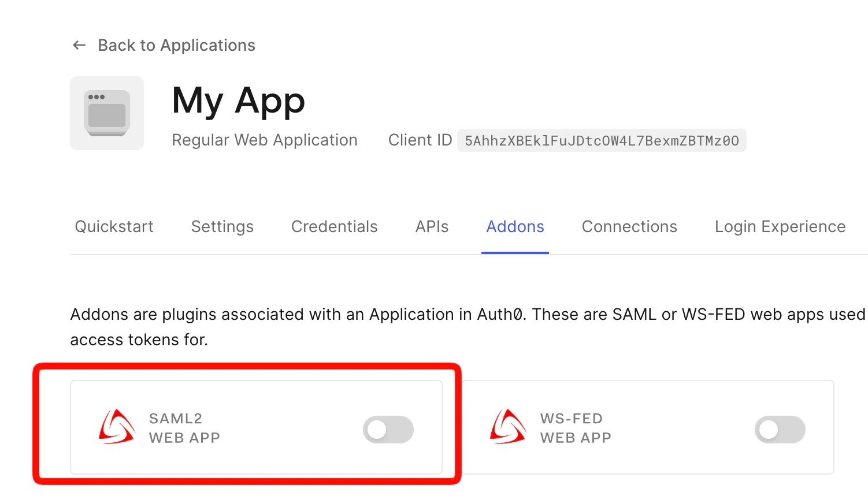Click the browser window icon inside app thumbnail
The height and width of the screenshot is (500, 868).
107,113
